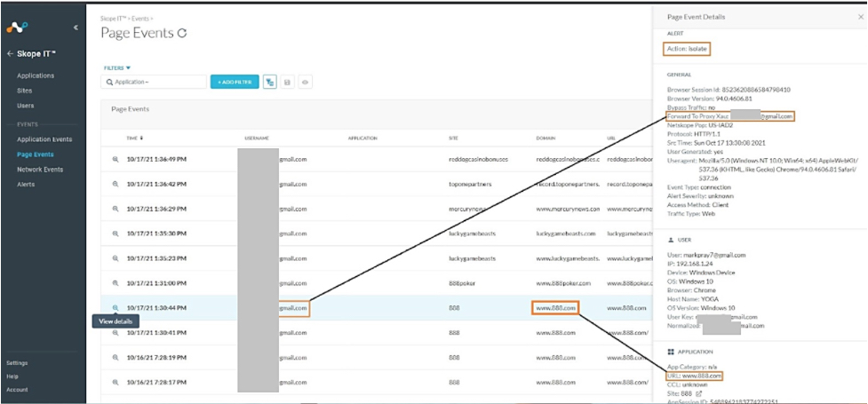Viewport: 868px width, 404px height.
Task: Click Access Method: Client text
Action: [697, 205]
